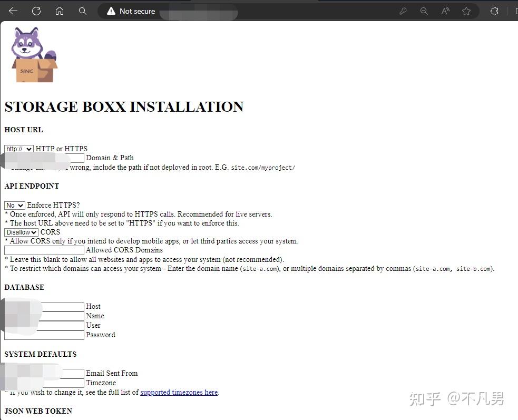Open browser extensions puzzle icon

coord(494,11)
